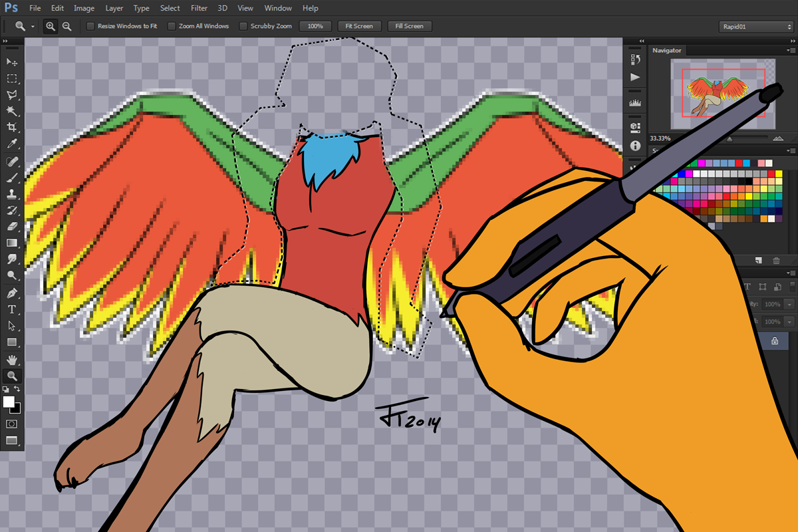798x532 pixels.
Task: Select the Path Selection tool
Action: click(12, 326)
